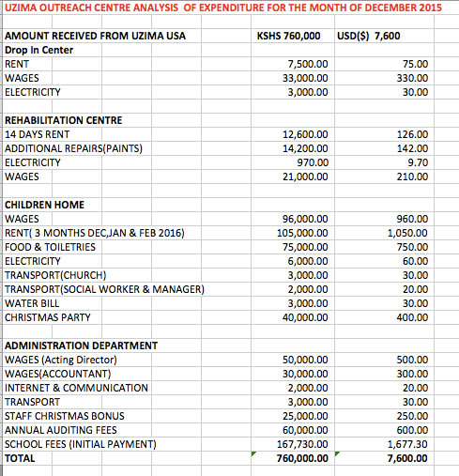The image size is (459, 476).
Task: Select the 7,500.00 rent amount cell
Action: coord(308,64)
